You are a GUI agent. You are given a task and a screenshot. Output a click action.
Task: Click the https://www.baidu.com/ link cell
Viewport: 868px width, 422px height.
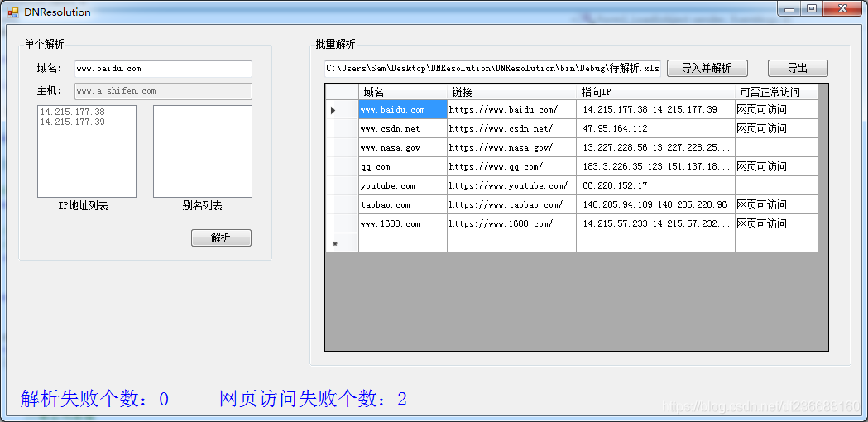(x=511, y=110)
